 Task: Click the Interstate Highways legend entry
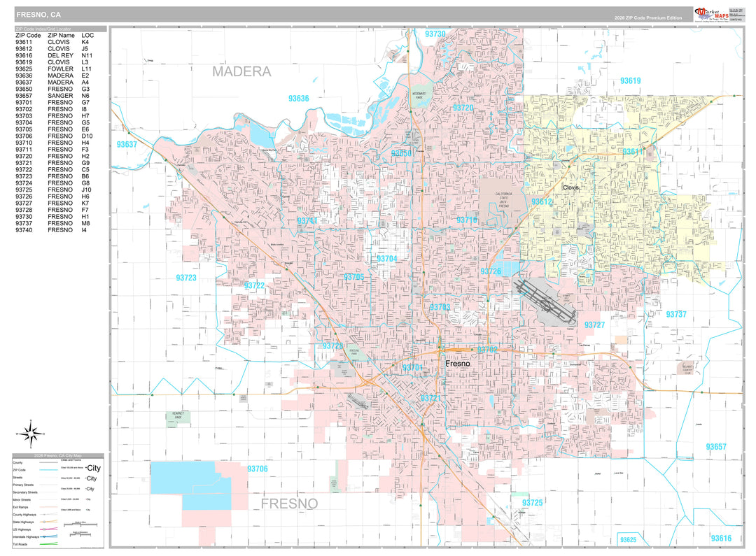pos(35,536)
